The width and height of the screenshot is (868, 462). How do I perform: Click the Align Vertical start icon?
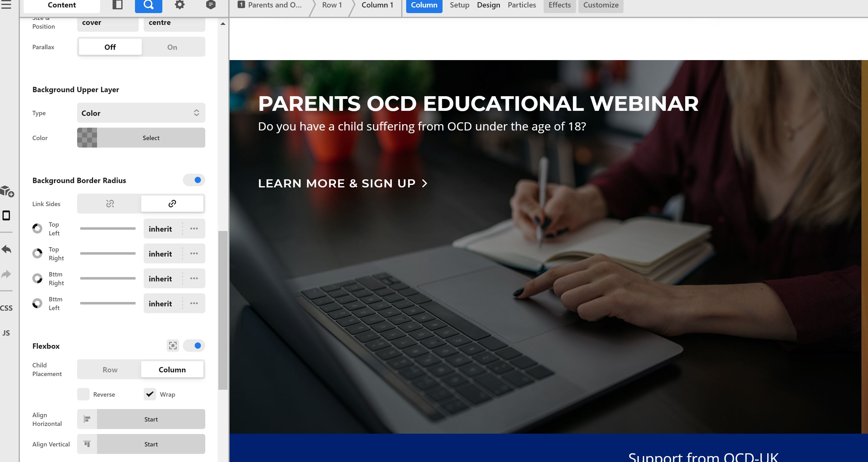coord(87,444)
